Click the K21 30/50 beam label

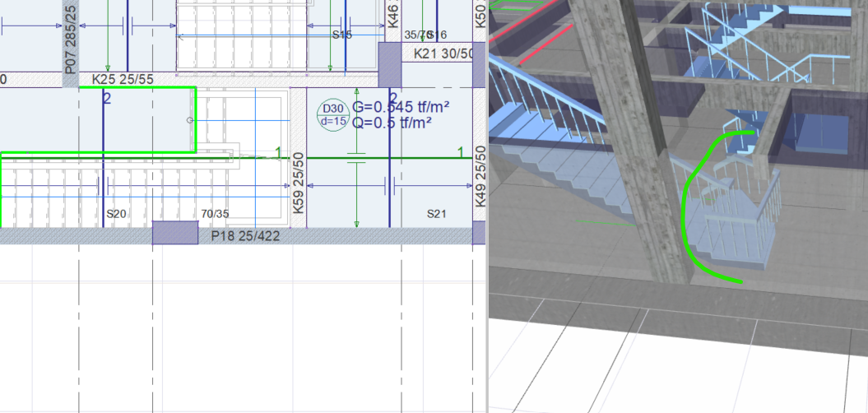coord(443,53)
